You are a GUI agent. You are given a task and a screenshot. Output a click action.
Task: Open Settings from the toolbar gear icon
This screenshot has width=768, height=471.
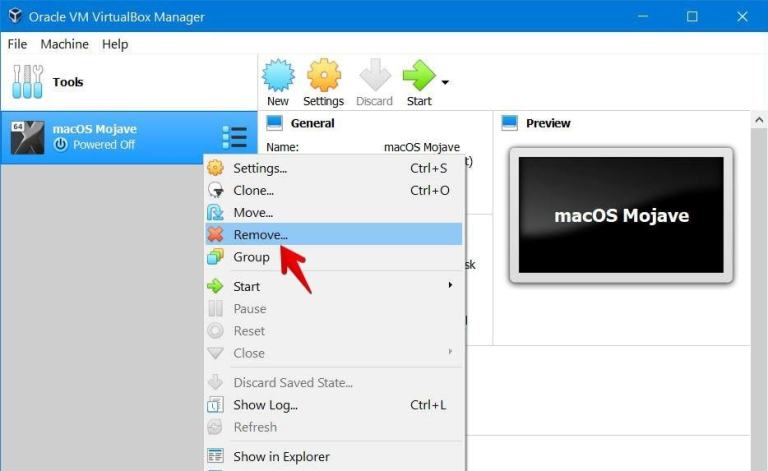(x=324, y=75)
